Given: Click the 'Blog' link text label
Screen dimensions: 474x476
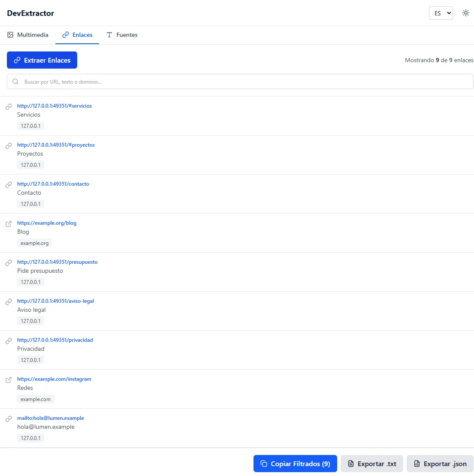Looking at the screenshot, I should pyautogui.click(x=23, y=232).
